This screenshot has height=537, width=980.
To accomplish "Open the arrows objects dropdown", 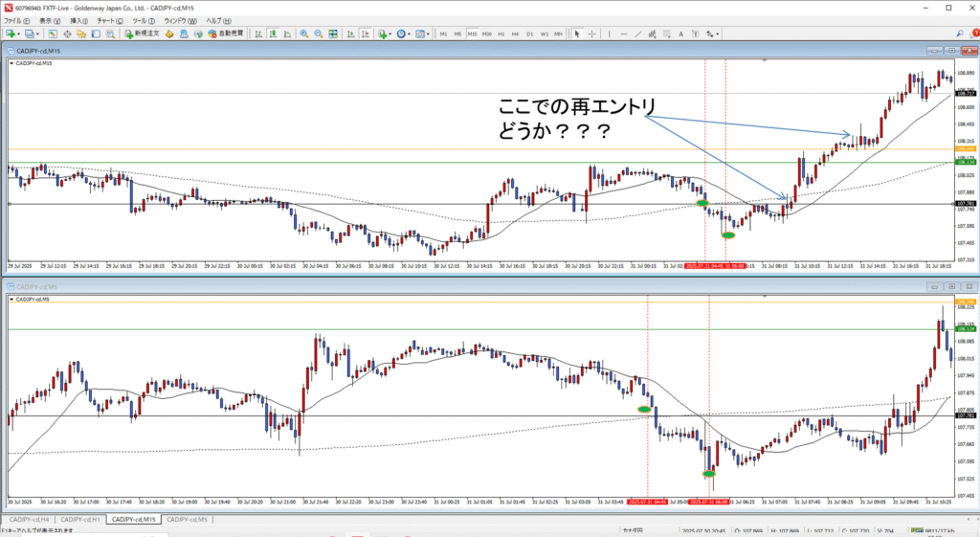I will coord(712,34).
